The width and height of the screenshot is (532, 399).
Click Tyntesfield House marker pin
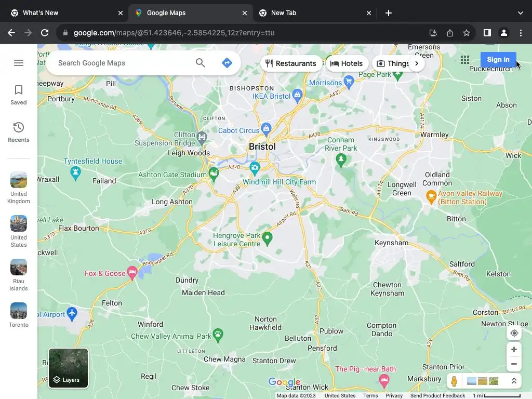(75, 174)
